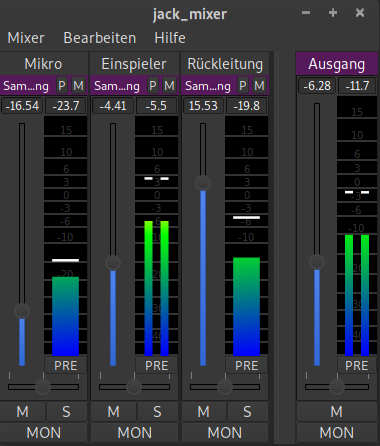Click the Einspieler stereo level meter
Image resolution: width=380 pixels, height=446 pixels.
tap(156, 236)
